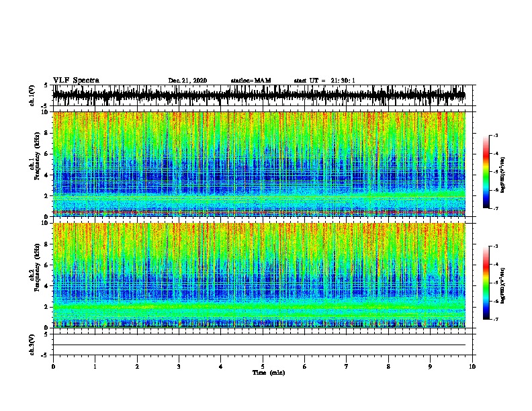The image size is (532, 411).
Task: Click the ch.1 'Frequency (kHz)' axis label
Action: point(37,156)
